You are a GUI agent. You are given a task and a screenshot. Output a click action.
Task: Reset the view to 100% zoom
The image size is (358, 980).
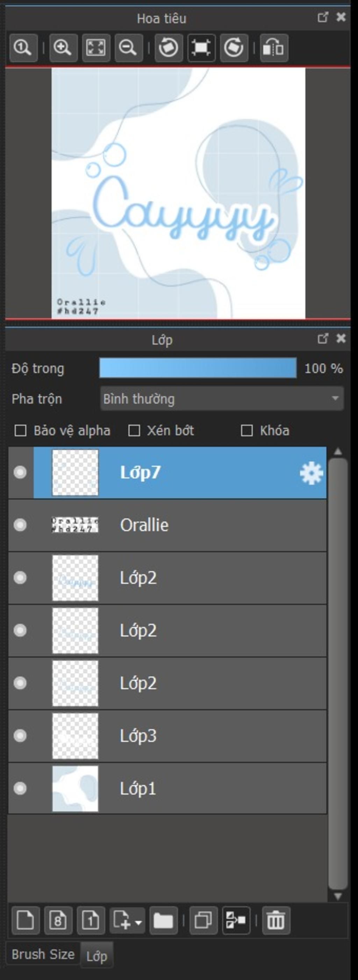pos(23,48)
